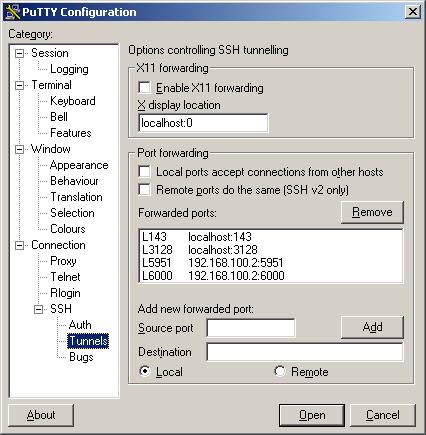Click the Cancel button
Image resolution: width=426 pixels, height=435 pixels.
(x=383, y=415)
